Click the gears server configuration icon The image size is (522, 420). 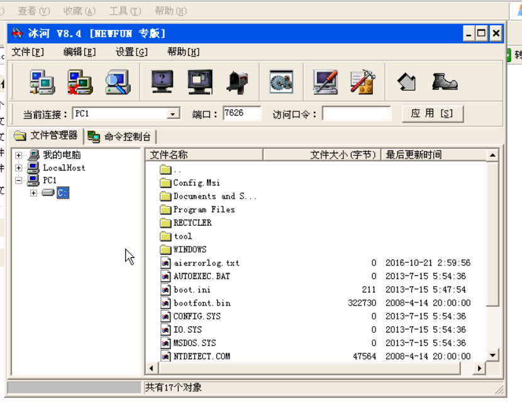tap(281, 82)
